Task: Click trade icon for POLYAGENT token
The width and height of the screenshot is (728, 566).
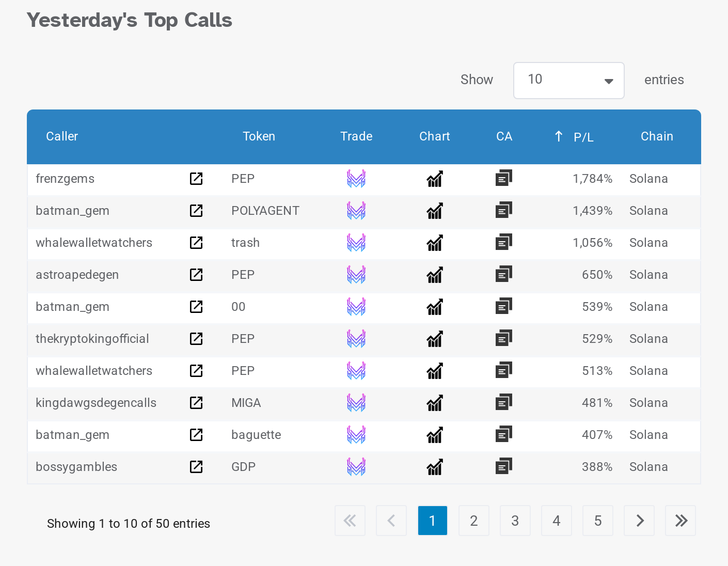Action: tap(356, 211)
